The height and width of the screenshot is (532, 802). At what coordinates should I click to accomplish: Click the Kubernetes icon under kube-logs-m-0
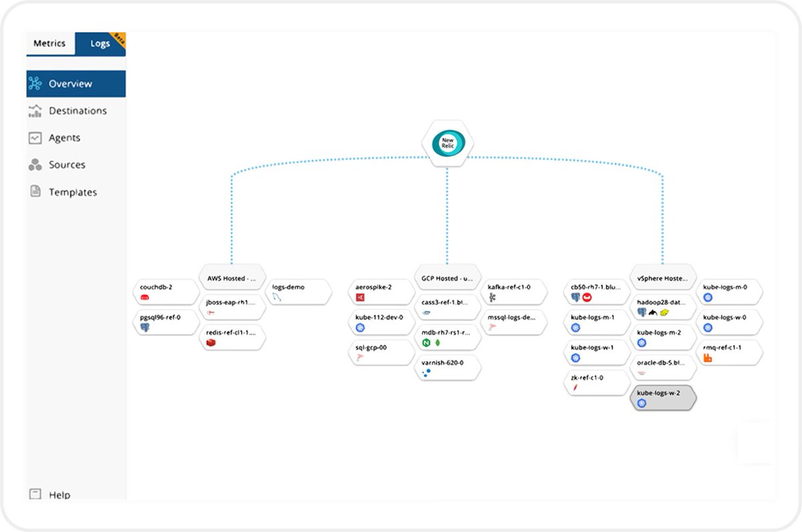pyautogui.click(x=707, y=297)
